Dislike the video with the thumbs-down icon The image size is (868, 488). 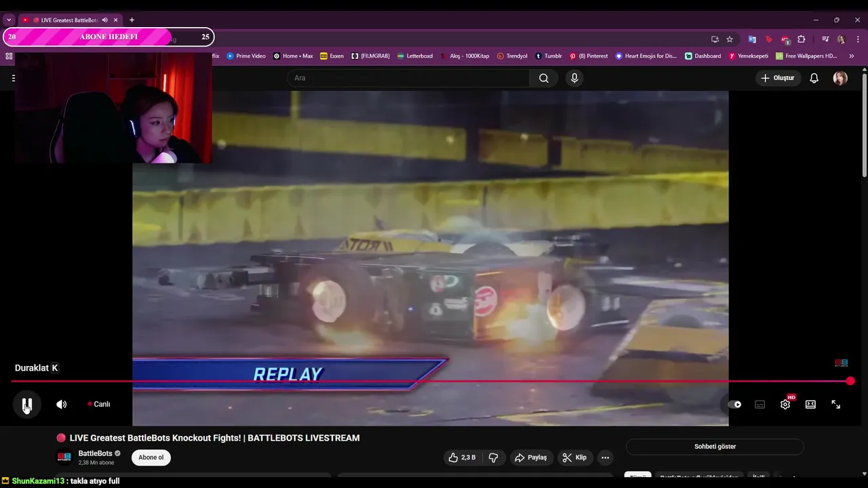click(494, 457)
